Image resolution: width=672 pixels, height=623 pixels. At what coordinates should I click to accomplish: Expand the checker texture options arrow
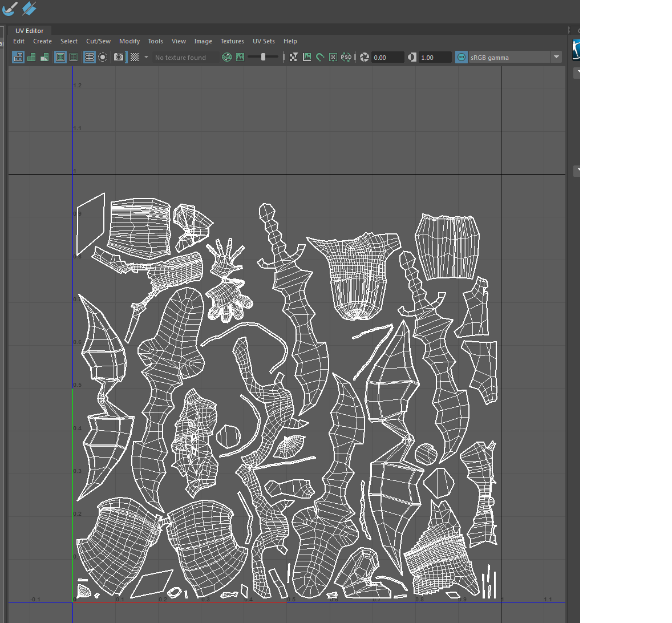coord(146,57)
